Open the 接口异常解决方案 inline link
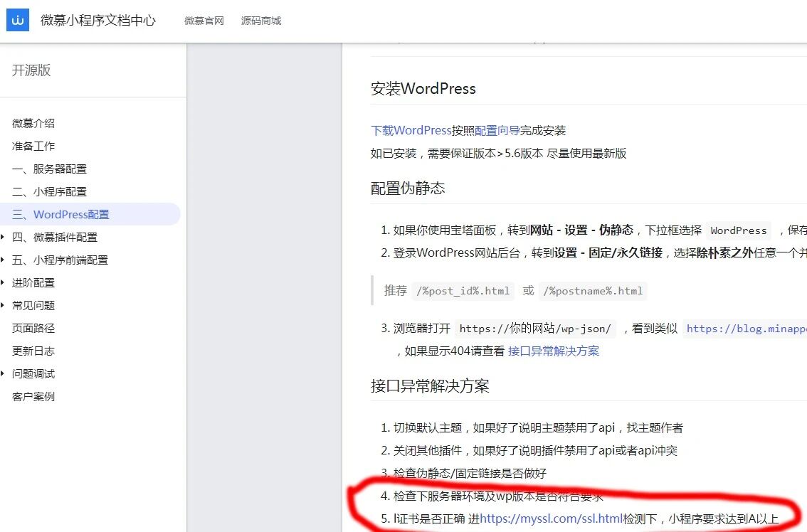This screenshot has height=532, width=807. (x=554, y=351)
